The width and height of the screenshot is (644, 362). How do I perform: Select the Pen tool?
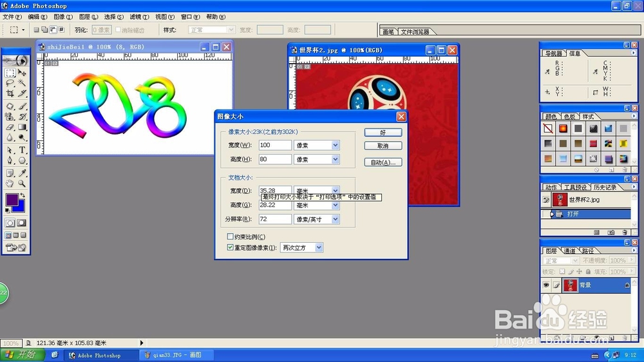(x=10, y=160)
